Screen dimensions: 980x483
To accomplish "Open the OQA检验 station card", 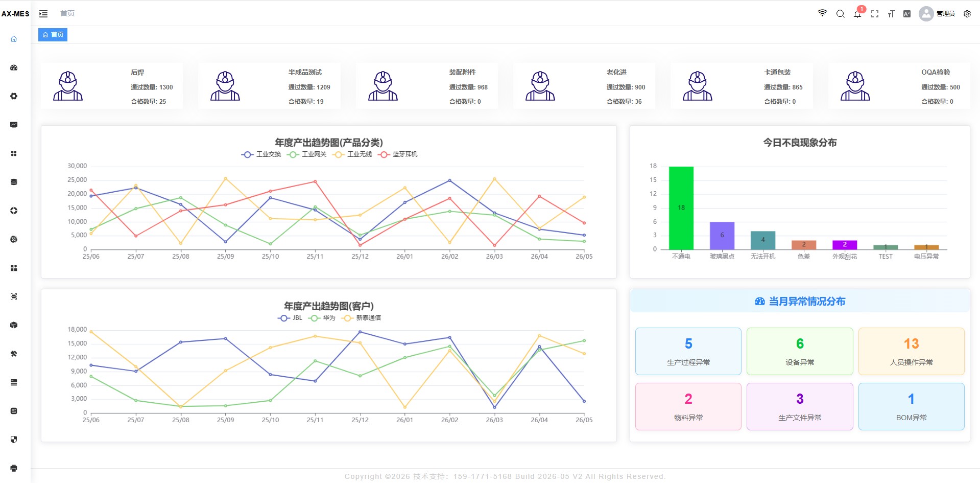I will point(899,86).
